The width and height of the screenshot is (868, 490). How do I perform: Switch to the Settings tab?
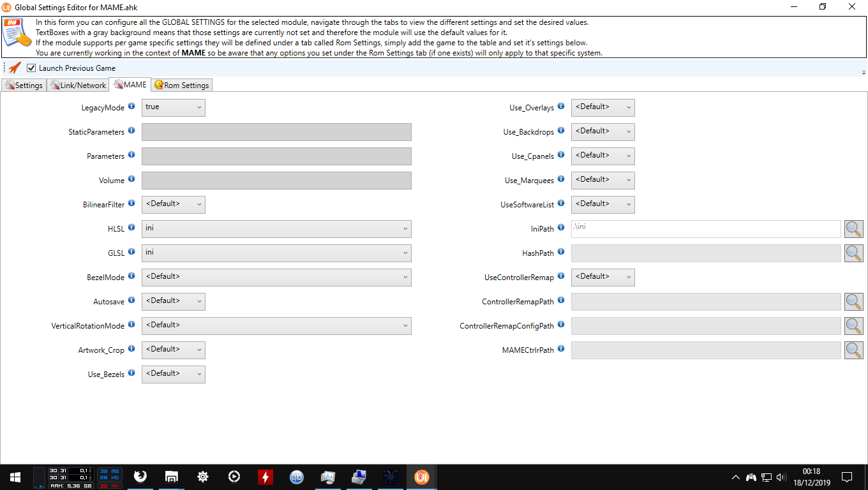pos(24,85)
